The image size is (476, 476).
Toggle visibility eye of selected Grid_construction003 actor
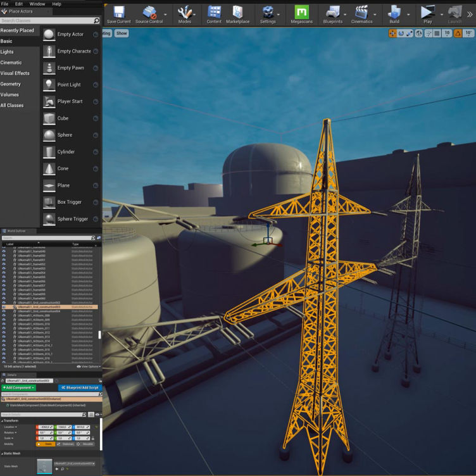point(4,307)
